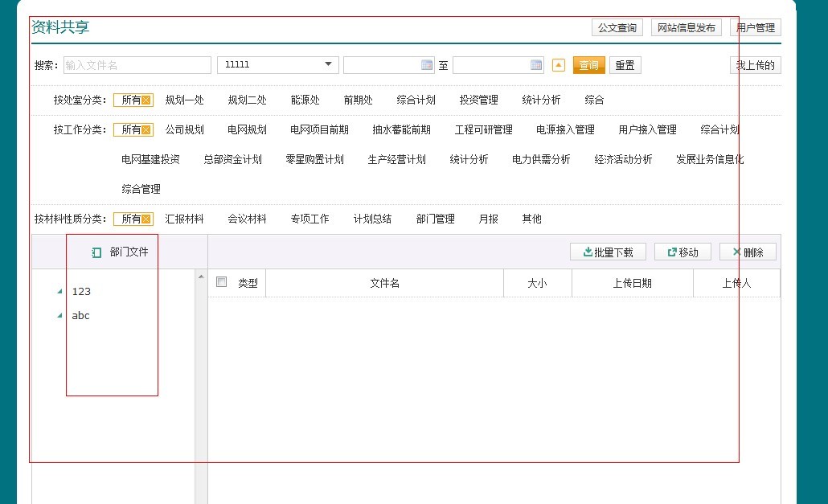Image resolution: width=828 pixels, height=504 pixels.
Task: Click the move (移动) icon above file list
Action: pyautogui.click(x=672, y=252)
